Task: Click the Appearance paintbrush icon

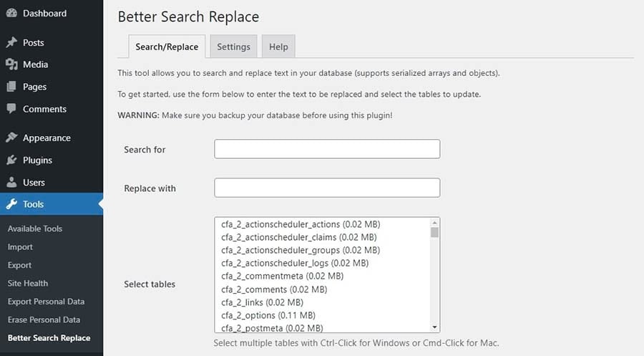Action: (11, 138)
